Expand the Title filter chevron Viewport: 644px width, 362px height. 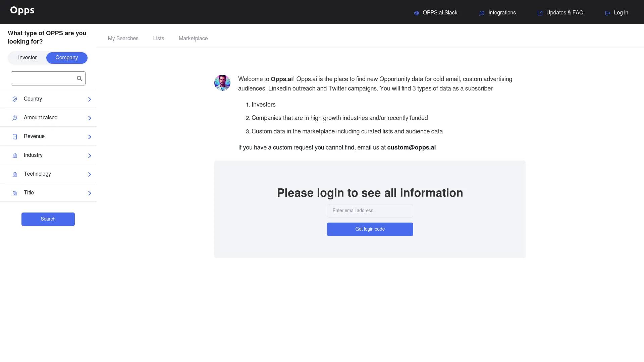coord(90,193)
